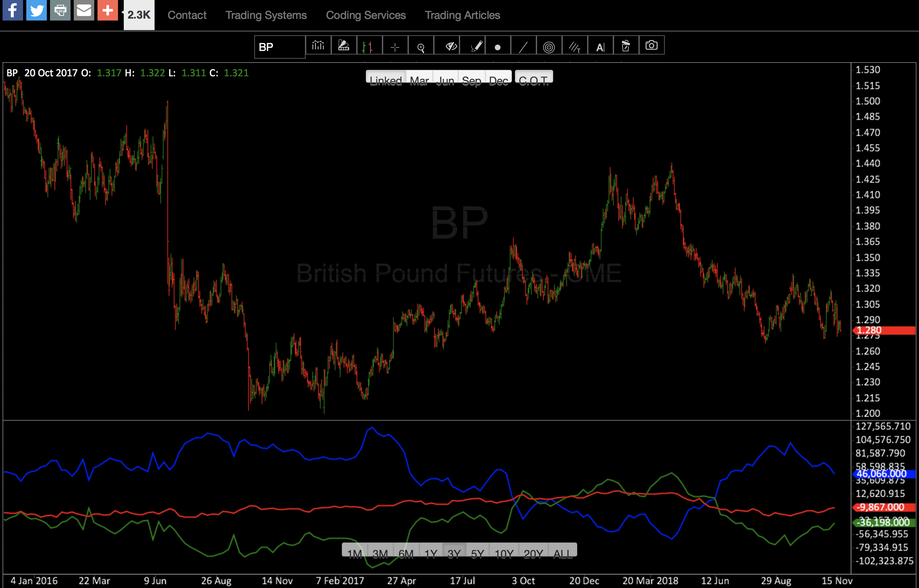Click the zoom magnifier tool
Screen dimensions: 919x588
click(421, 46)
